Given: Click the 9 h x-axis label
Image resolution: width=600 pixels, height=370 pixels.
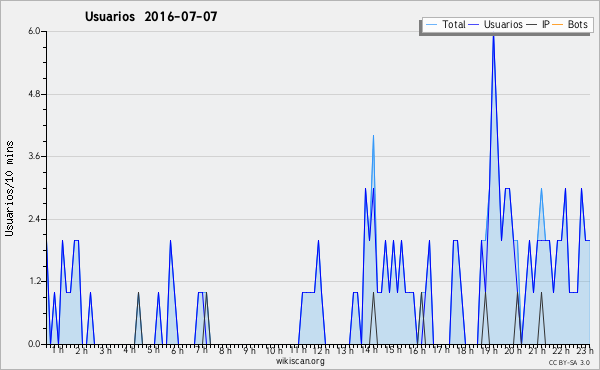Looking at the screenshot, I should point(249,350).
